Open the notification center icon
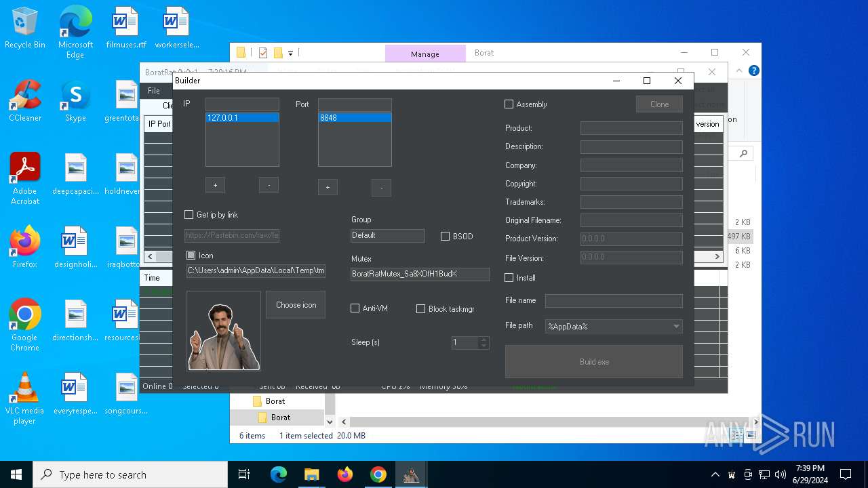Image resolution: width=868 pixels, height=488 pixels. 846,474
